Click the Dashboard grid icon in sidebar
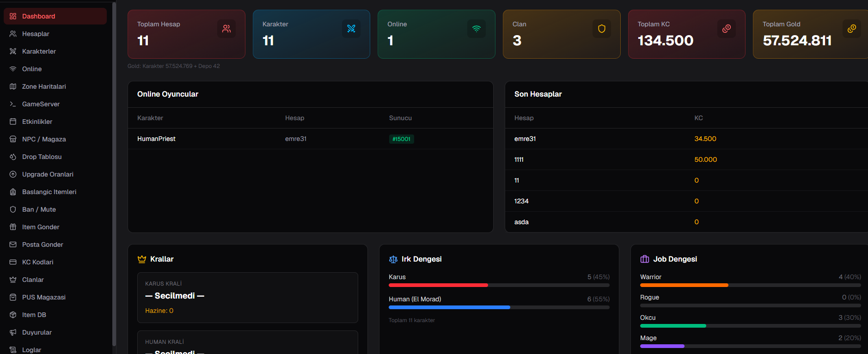The width and height of the screenshot is (868, 354). click(x=13, y=16)
